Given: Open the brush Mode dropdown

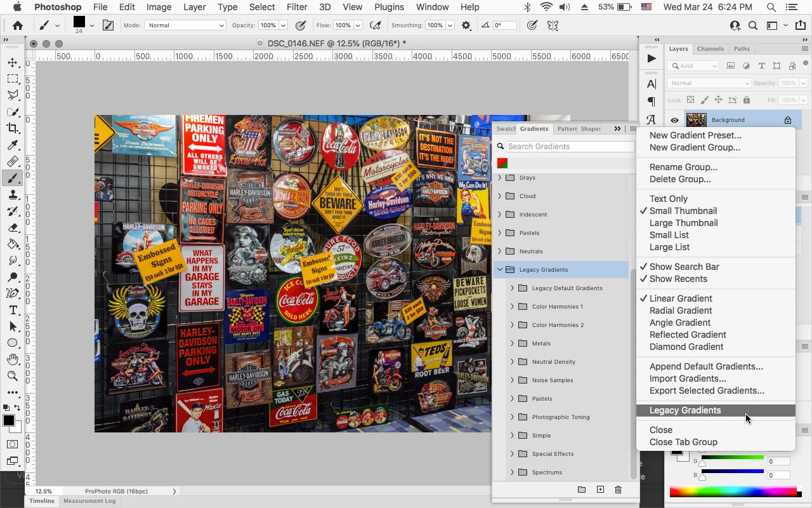Looking at the screenshot, I should (x=185, y=25).
